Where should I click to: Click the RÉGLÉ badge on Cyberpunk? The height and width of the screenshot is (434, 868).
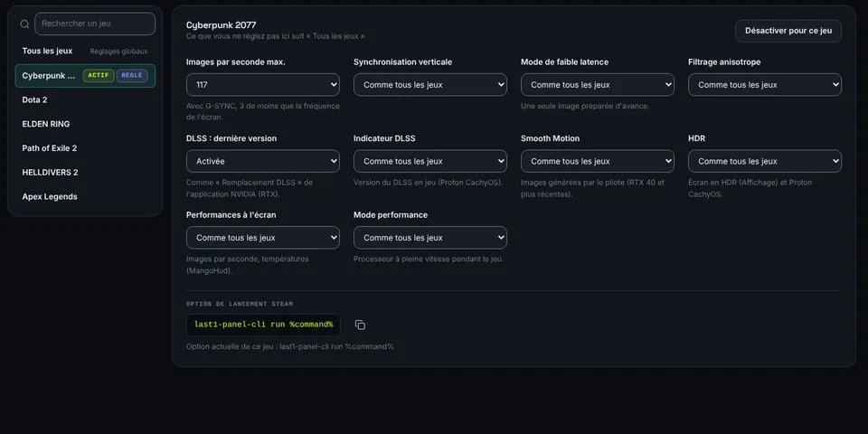pyautogui.click(x=132, y=75)
